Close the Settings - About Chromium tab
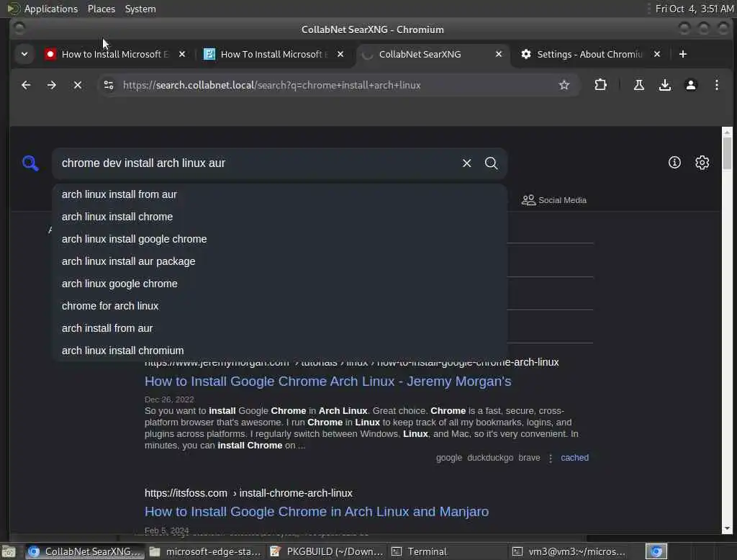 (657, 54)
